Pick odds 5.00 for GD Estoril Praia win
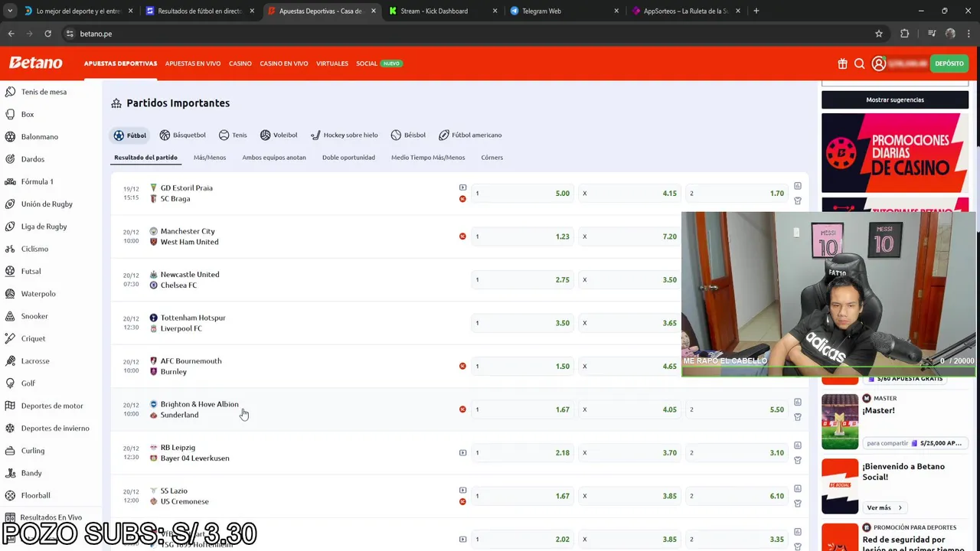 coord(522,194)
